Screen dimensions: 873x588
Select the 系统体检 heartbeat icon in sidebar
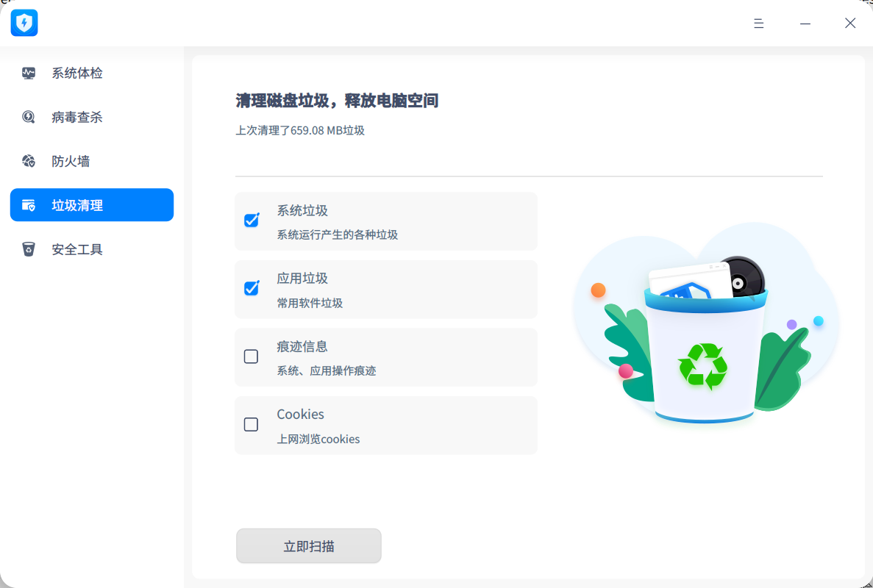click(28, 73)
